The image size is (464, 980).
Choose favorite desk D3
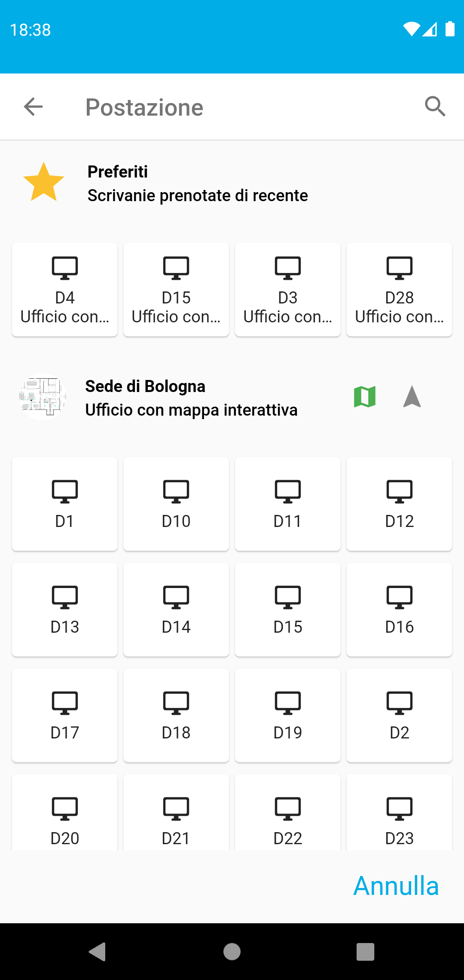(x=288, y=289)
